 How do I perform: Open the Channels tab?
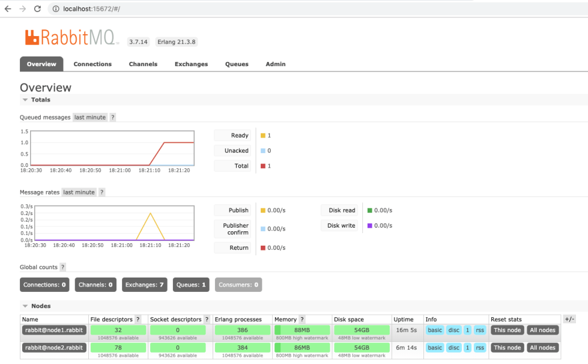point(144,64)
